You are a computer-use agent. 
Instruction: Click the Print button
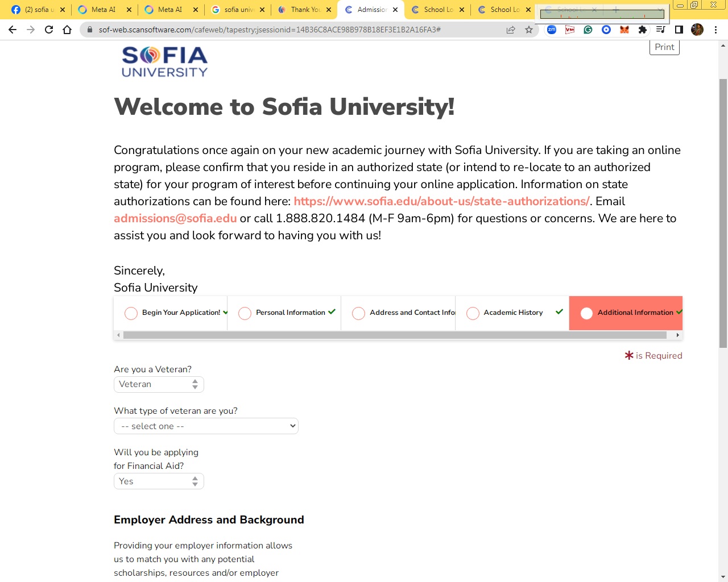point(664,47)
